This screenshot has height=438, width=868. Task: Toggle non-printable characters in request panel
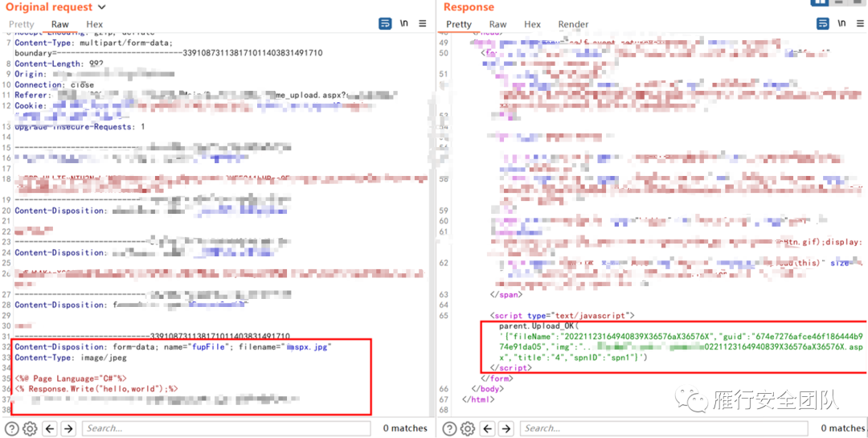tap(404, 24)
